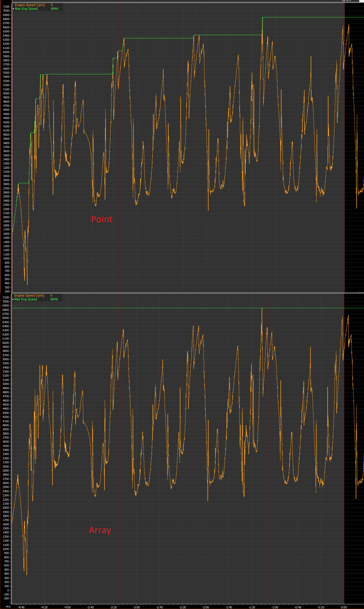Click the -4:20 time axis label
This screenshot has height=609, width=364.
click(x=44, y=607)
